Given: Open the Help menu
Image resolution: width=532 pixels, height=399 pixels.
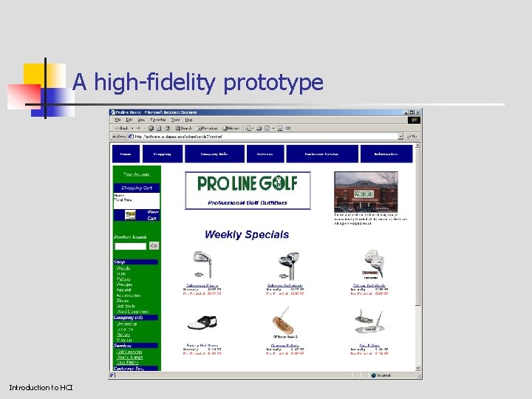Looking at the screenshot, I should pyautogui.click(x=188, y=120).
